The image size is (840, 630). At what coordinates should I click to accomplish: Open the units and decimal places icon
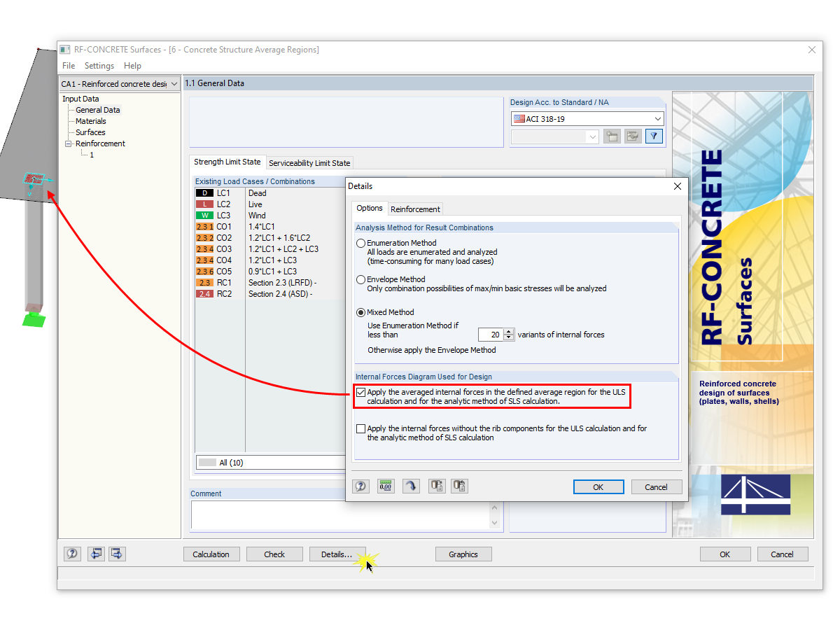pos(386,486)
